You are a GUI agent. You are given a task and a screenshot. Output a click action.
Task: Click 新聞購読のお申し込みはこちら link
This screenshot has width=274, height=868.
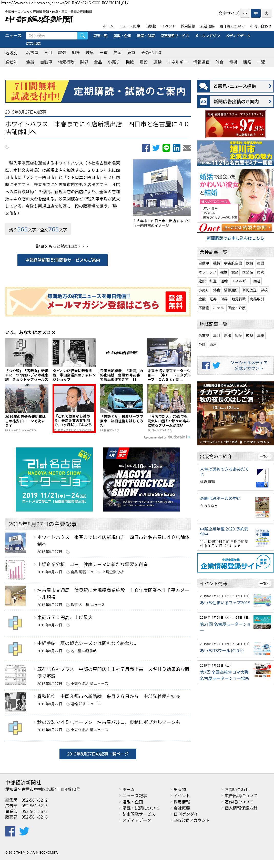click(x=235, y=238)
